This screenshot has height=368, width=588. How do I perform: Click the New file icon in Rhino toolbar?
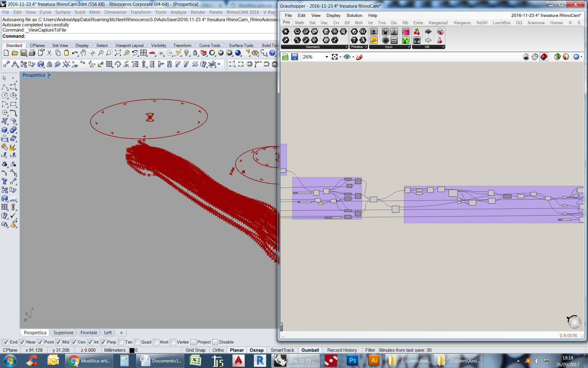[6, 53]
